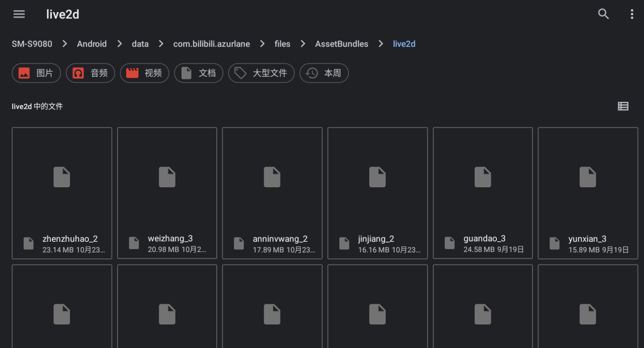Select the yunxian_3 file name
Screen dimensions: 644x348
click(x=587, y=239)
